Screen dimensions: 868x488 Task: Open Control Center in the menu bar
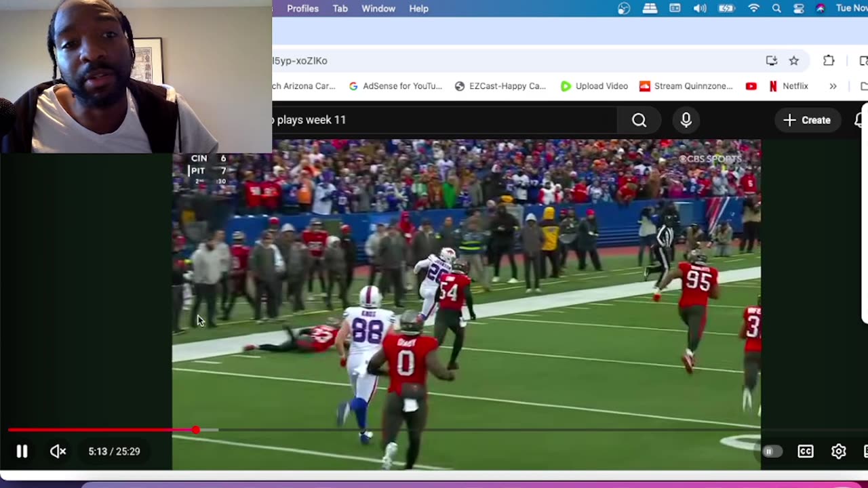[x=799, y=9]
